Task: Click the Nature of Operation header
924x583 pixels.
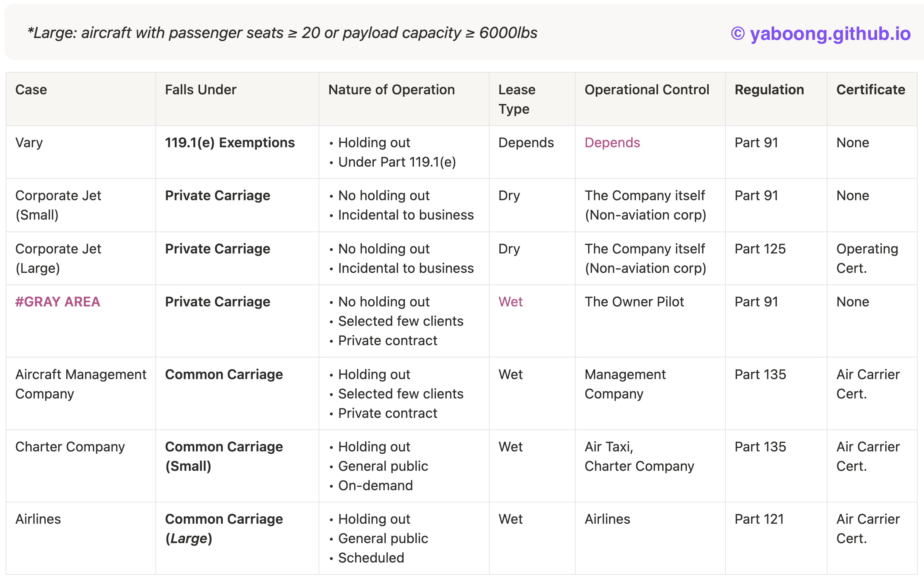Action: (391, 90)
